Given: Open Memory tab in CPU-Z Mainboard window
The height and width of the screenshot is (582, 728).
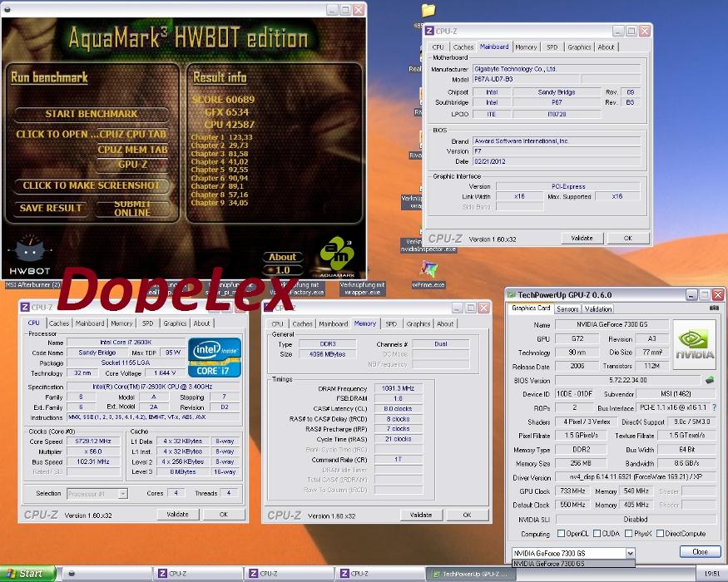Looking at the screenshot, I should point(526,47).
